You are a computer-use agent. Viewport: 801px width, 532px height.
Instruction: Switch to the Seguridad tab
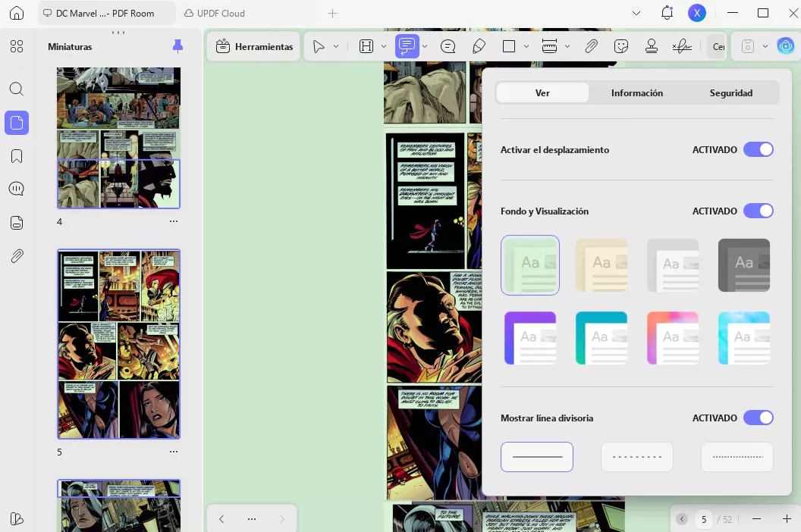tap(730, 92)
